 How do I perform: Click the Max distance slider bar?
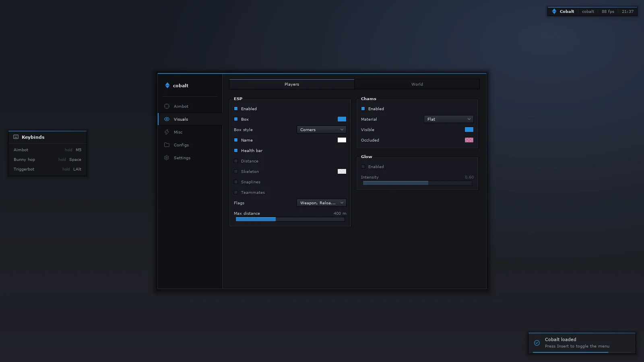tap(290, 219)
